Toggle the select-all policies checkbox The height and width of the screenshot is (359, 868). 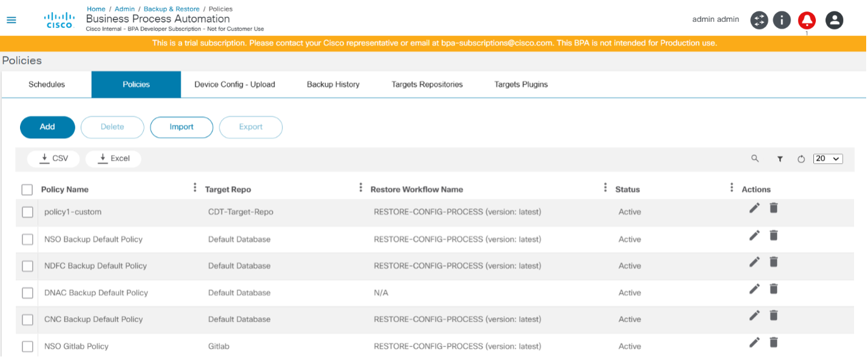click(27, 190)
